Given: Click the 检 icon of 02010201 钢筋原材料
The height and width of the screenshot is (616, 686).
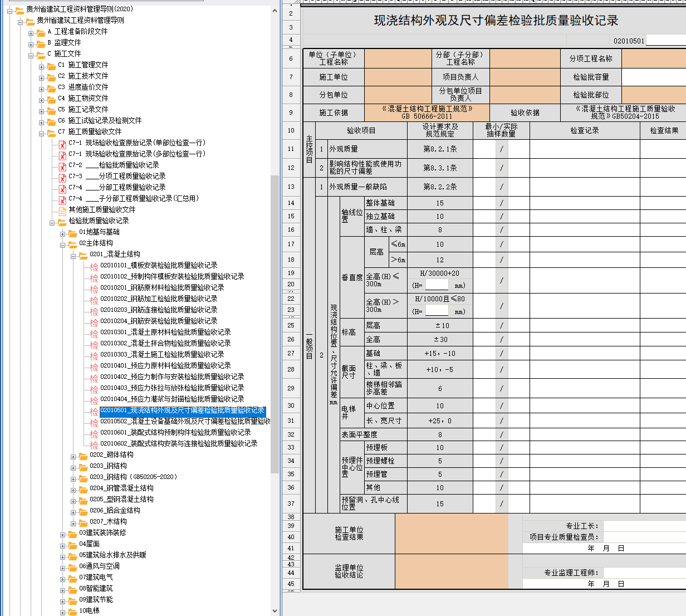Looking at the screenshot, I should [94, 289].
